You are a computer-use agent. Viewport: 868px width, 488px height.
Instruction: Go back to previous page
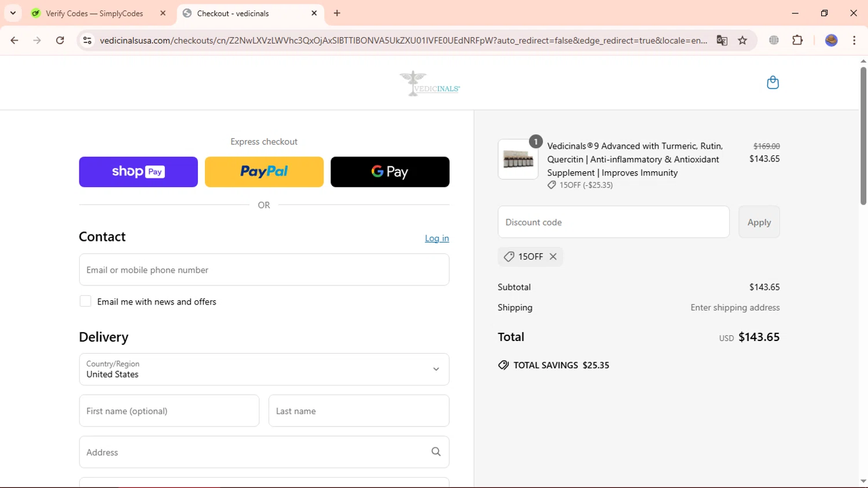pos(14,41)
